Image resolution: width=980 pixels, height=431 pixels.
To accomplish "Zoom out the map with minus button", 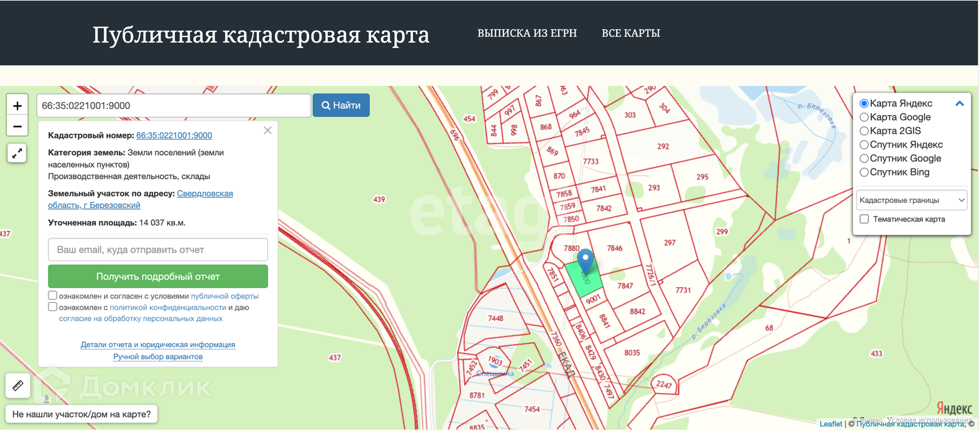I will [x=17, y=126].
